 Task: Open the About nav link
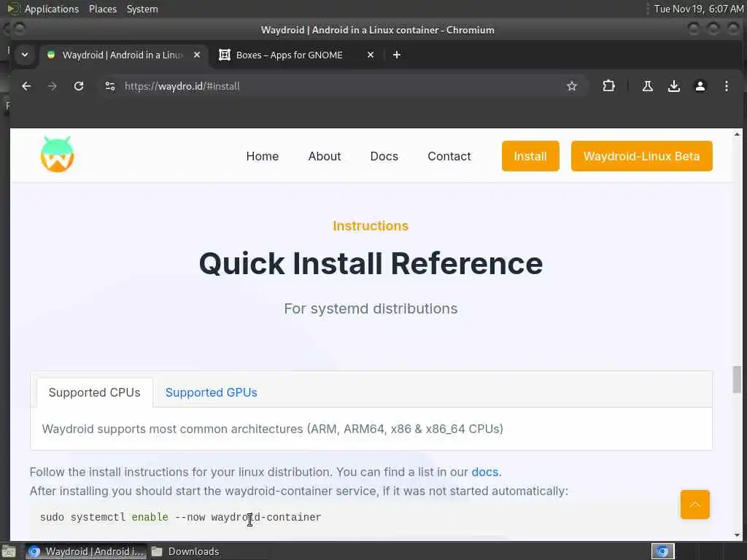click(325, 156)
